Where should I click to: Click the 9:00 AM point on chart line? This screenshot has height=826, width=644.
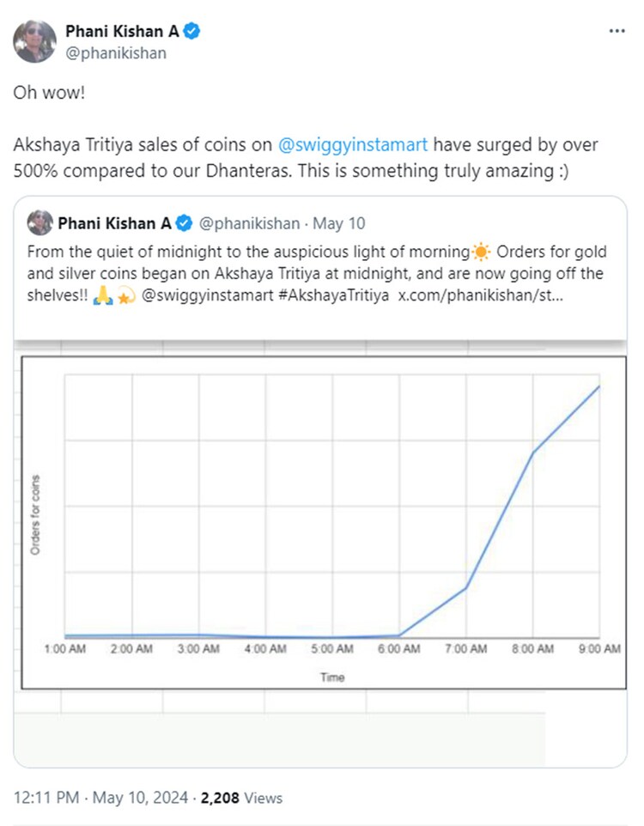(x=598, y=386)
